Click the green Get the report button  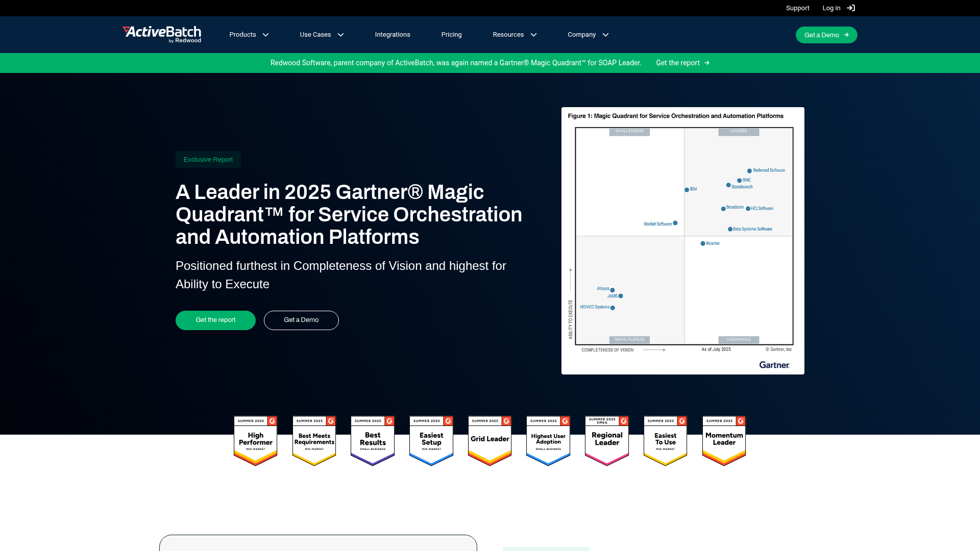point(215,320)
